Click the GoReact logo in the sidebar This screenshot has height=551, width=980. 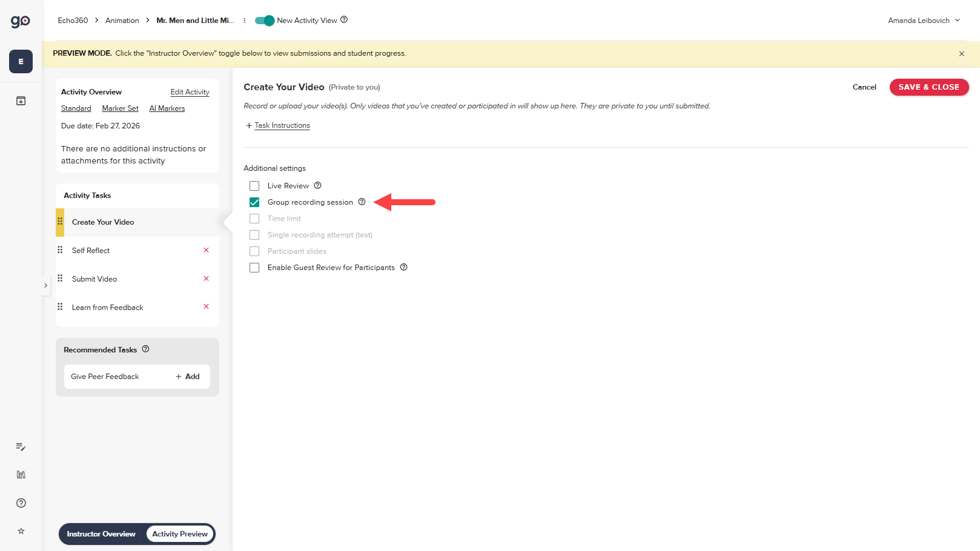[x=20, y=20]
